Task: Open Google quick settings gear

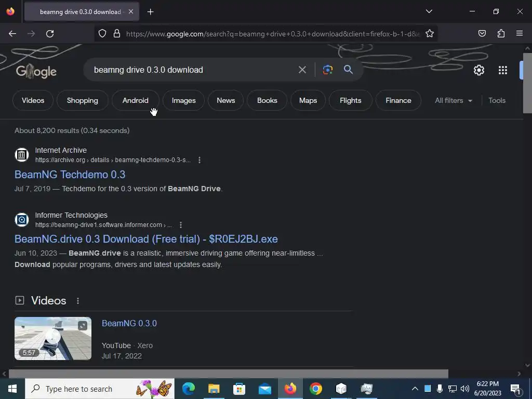Action: click(x=478, y=70)
